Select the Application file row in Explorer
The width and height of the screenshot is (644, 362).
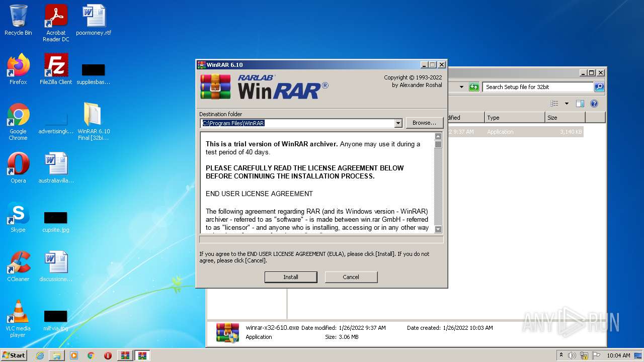click(515, 132)
